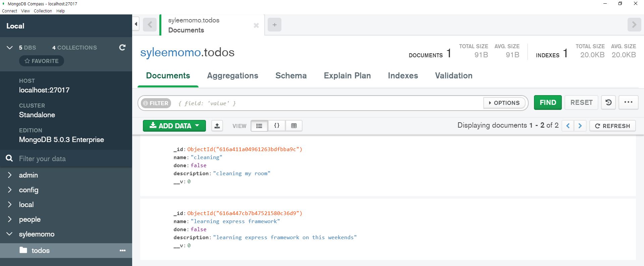Click the "cleaning my room" description
This screenshot has height=266, width=644.
(241, 173)
